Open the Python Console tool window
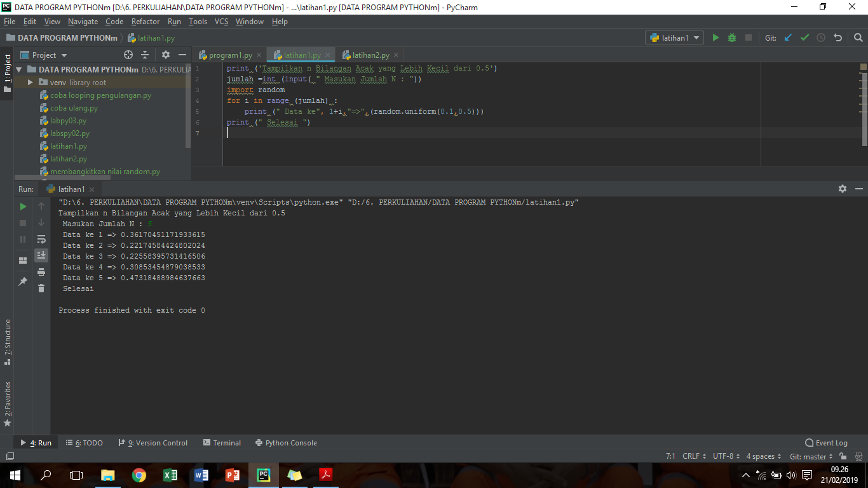The image size is (868, 488). coord(286,443)
